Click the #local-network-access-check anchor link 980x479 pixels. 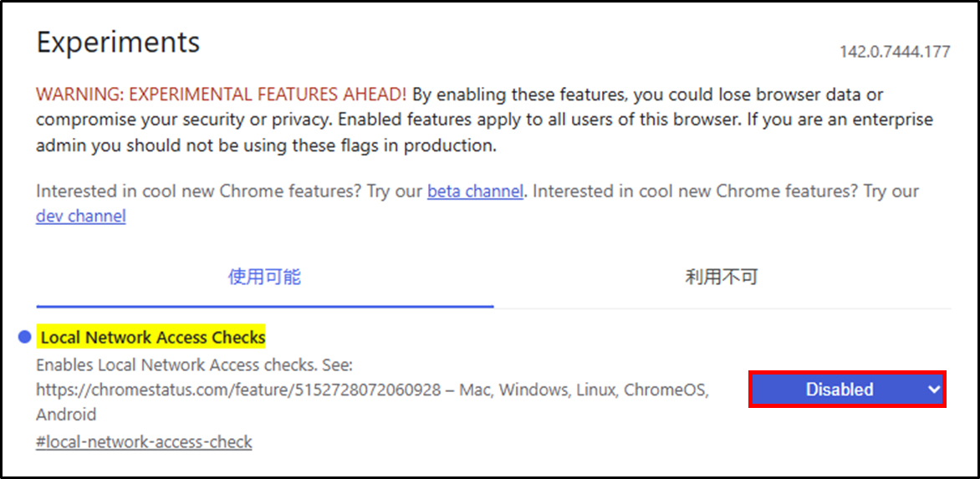coord(144,441)
